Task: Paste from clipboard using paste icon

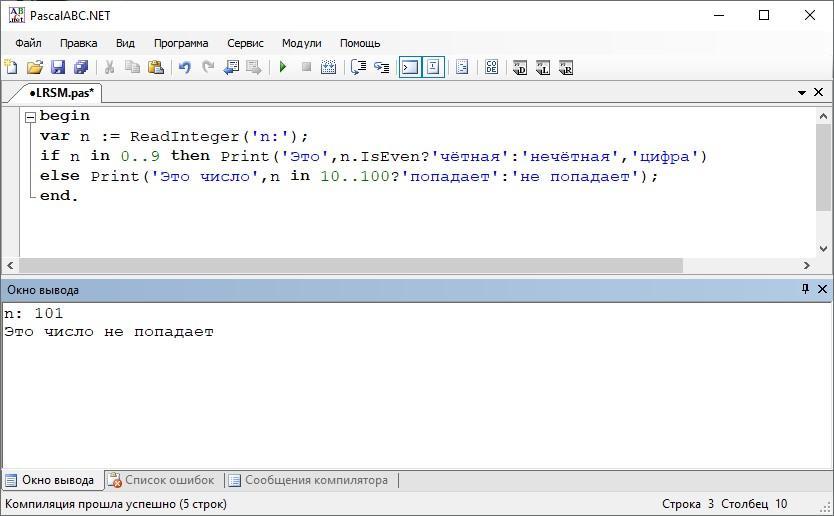Action: click(156, 68)
